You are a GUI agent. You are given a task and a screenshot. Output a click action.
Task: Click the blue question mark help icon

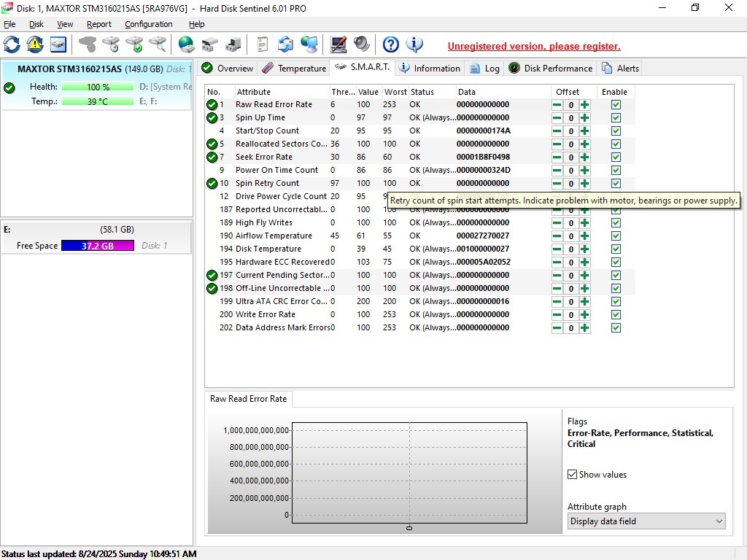[x=391, y=44]
